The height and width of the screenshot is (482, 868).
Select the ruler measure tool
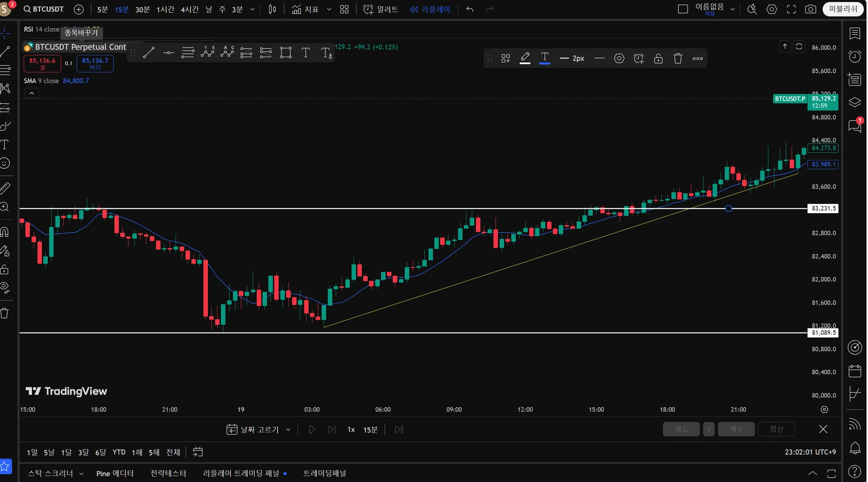click(5, 188)
